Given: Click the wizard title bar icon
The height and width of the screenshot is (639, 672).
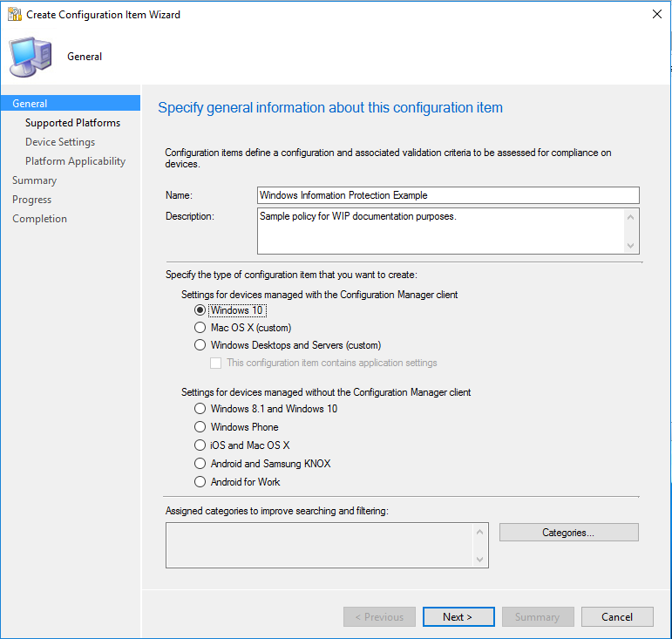Looking at the screenshot, I should coord(14,15).
